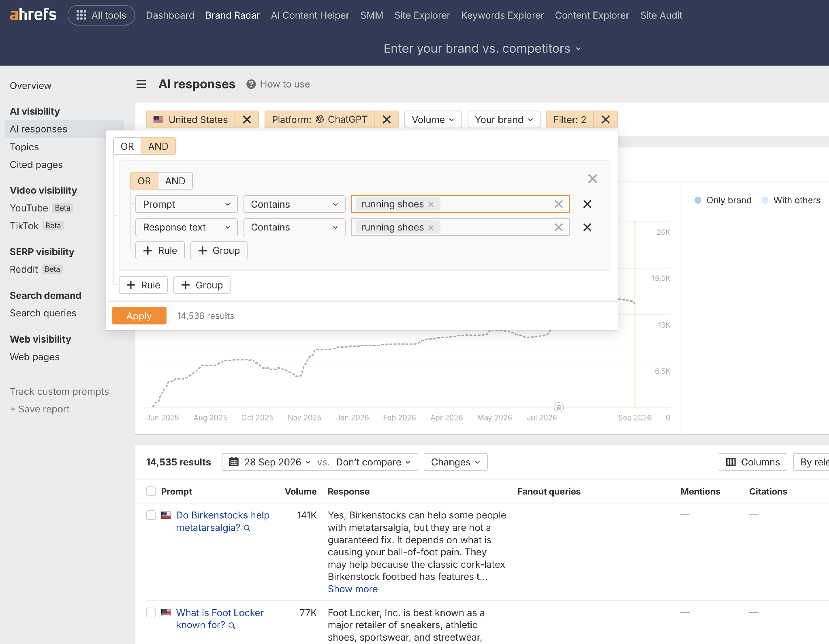Viewport: 829px width, 644px height.
Task: Expand the Changes dropdown
Action: pyautogui.click(x=455, y=462)
